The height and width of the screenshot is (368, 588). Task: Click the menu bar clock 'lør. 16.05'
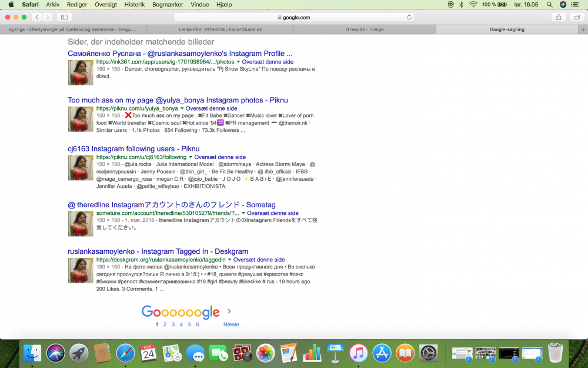(x=526, y=5)
